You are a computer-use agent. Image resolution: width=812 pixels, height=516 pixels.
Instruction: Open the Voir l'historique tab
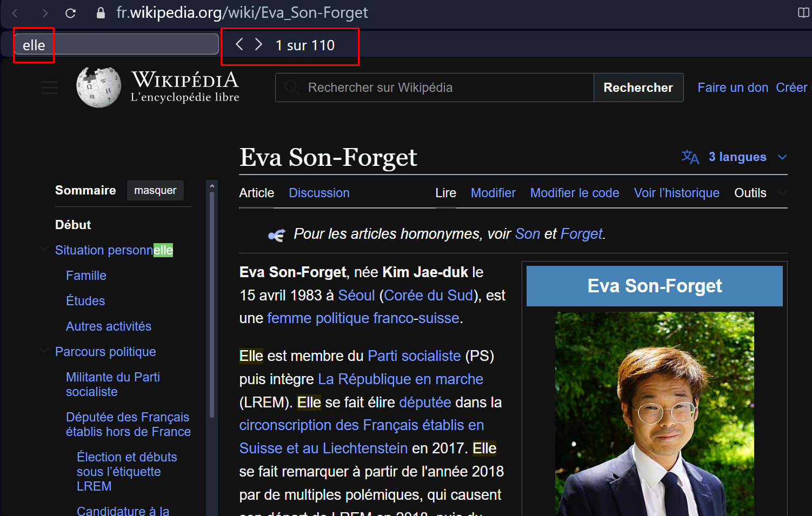676,193
